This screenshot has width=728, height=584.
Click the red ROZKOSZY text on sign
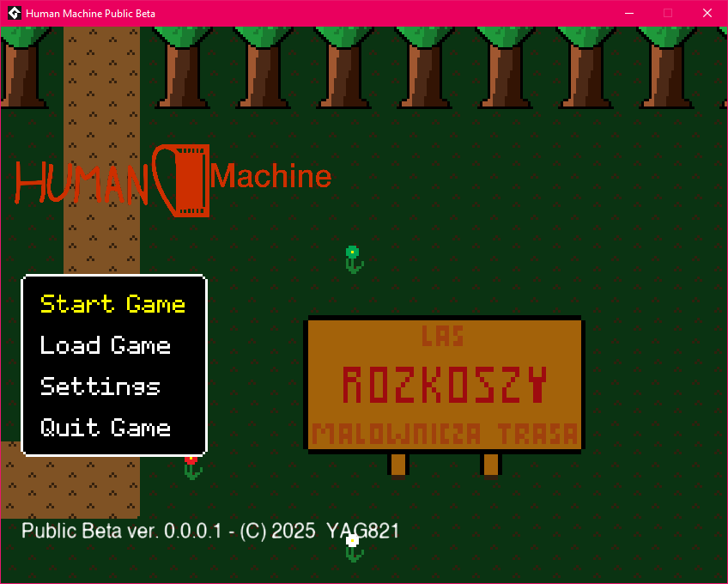coord(445,385)
